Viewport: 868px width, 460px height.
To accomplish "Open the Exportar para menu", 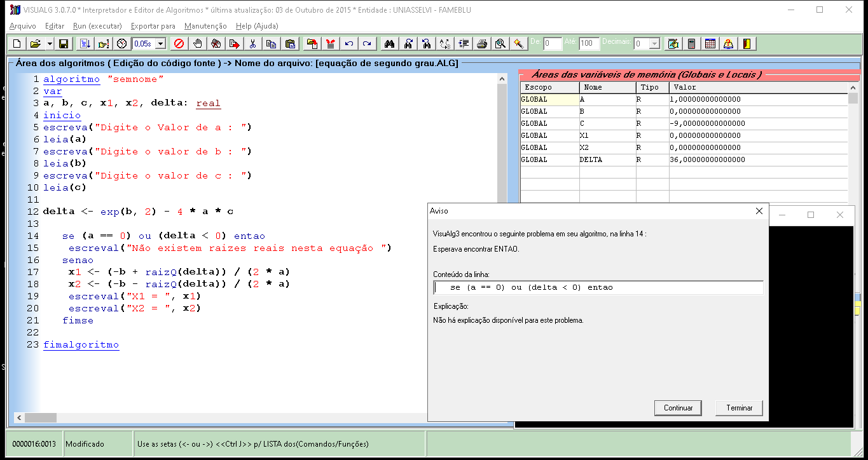I will click(x=153, y=26).
